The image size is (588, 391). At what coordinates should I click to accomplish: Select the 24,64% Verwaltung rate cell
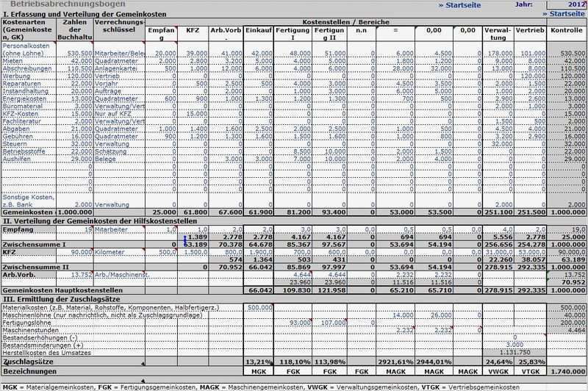pyautogui.click(x=498, y=362)
